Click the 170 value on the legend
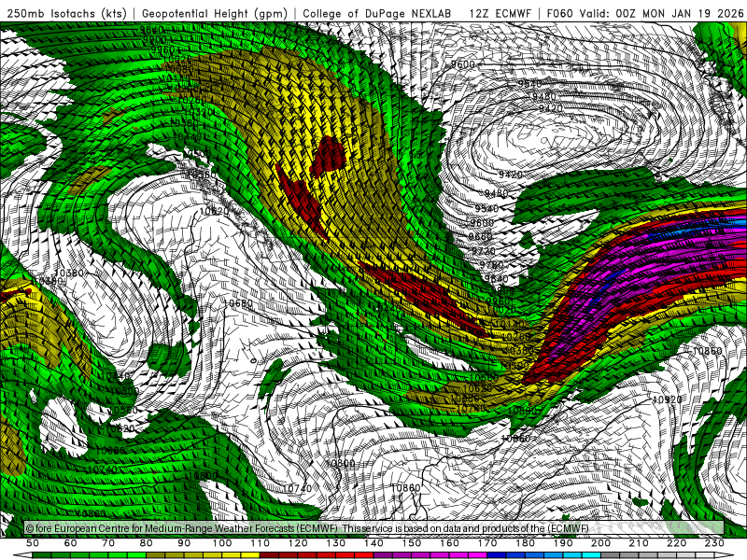The width and height of the screenshot is (747, 560). [x=487, y=543]
